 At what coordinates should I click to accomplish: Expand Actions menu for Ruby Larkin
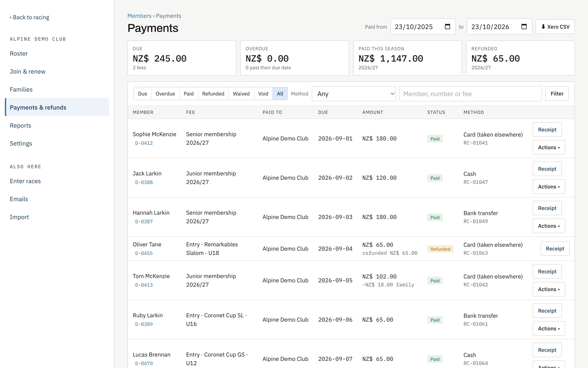click(x=549, y=329)
